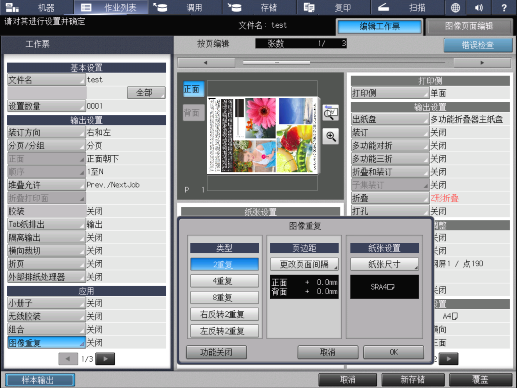Select 2重复 repeat type
Screen dimensions: 517x388
(x=224, y=264)
